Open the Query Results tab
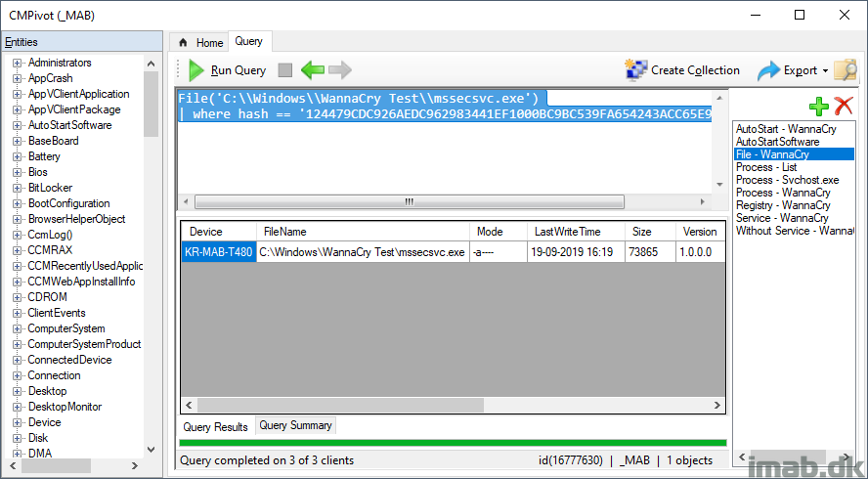This screenshot has height=479, width=868. [216, 427]
